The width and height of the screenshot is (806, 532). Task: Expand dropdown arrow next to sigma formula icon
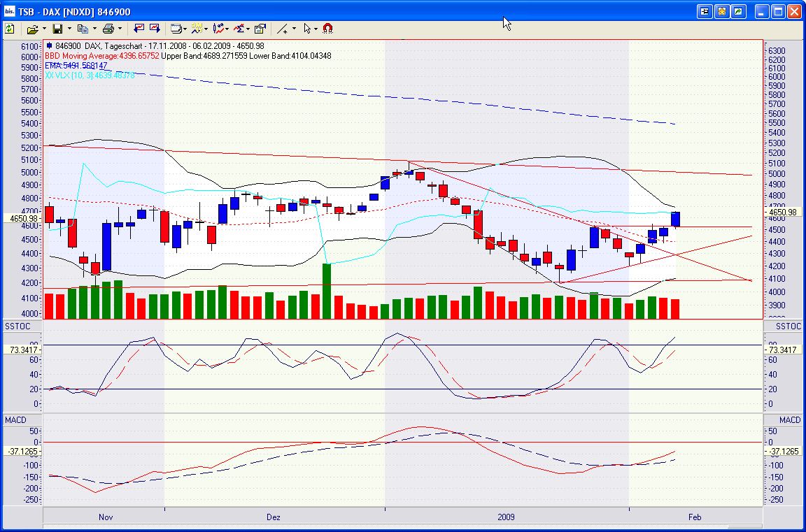point(248,29)
